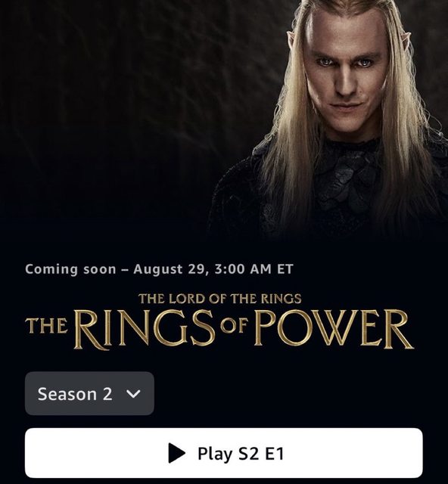
Task: Click the chevron arrow beside Season 2
Action: pos(133,394)
